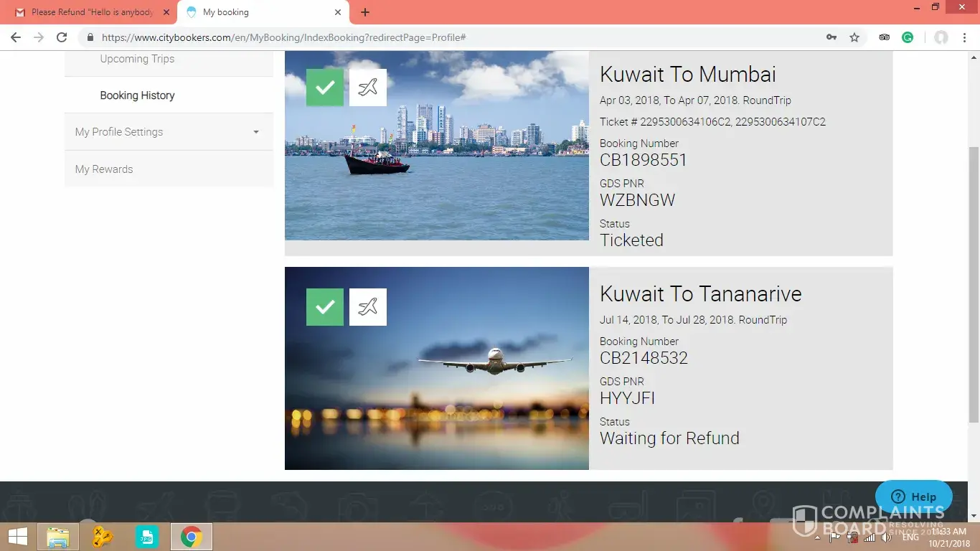Click the TripAdvisor extension icon
Image resolution: width=980 pixels, height=551 pixels.
(x=885, y=37)
